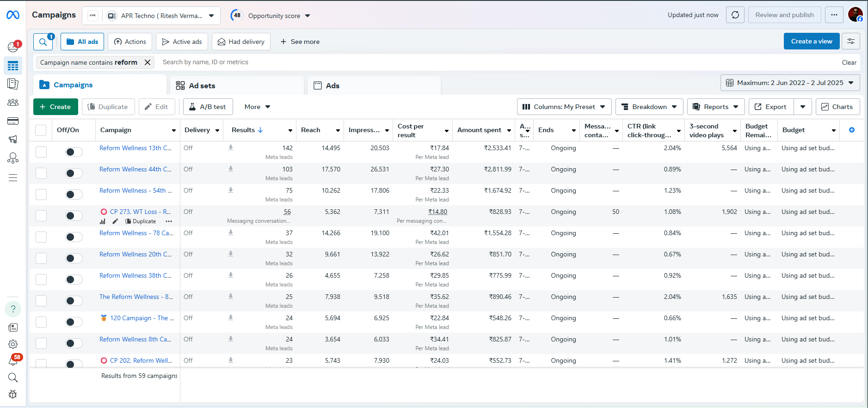Toggle on Reform Wellness 13th campaign
868x408 pixels.
74,152
